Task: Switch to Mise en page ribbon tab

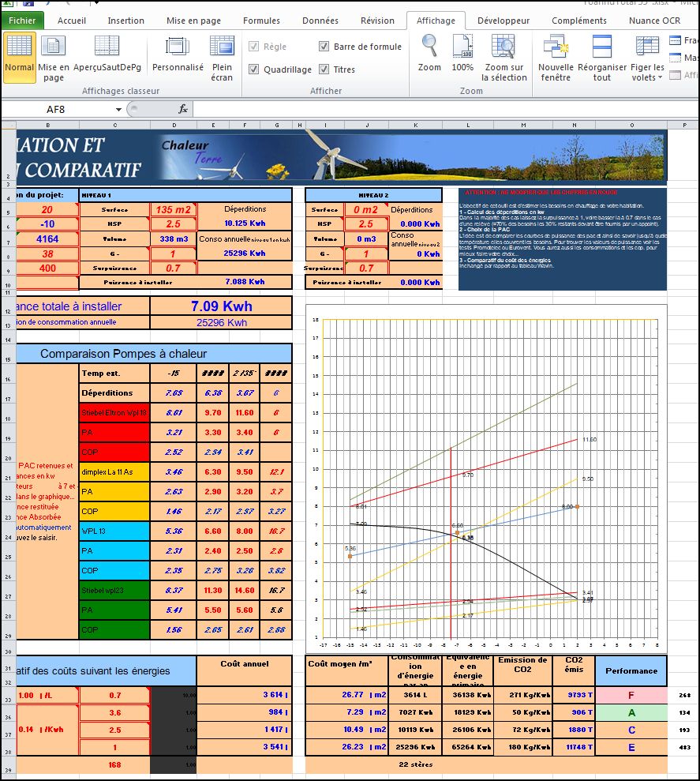Action: (x=193, y=21)
